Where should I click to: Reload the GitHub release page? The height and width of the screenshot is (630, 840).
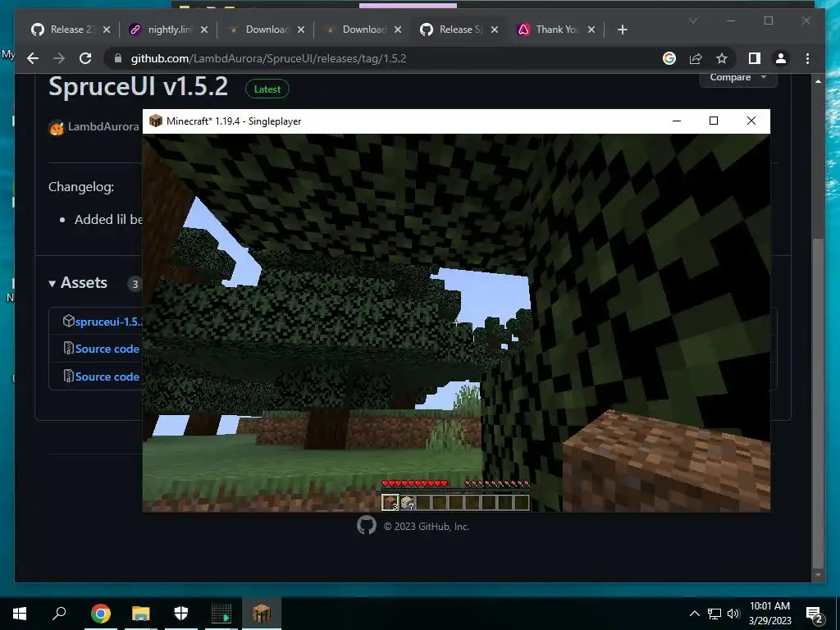(85, 58)
